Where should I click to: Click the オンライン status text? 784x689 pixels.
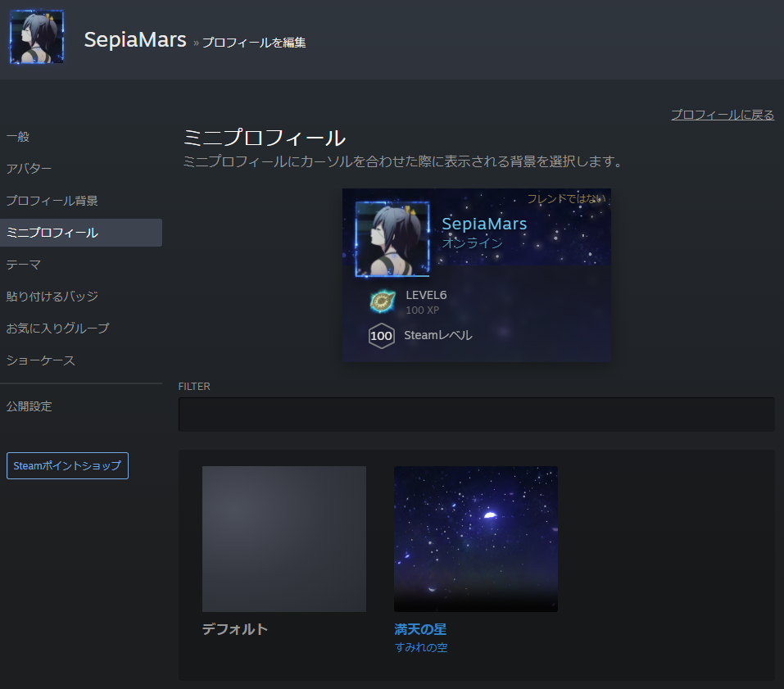(x=472, y=243)
